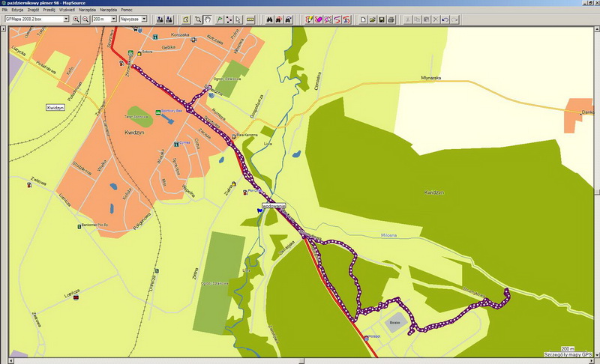Open the Plik menu

pos(5,10)
